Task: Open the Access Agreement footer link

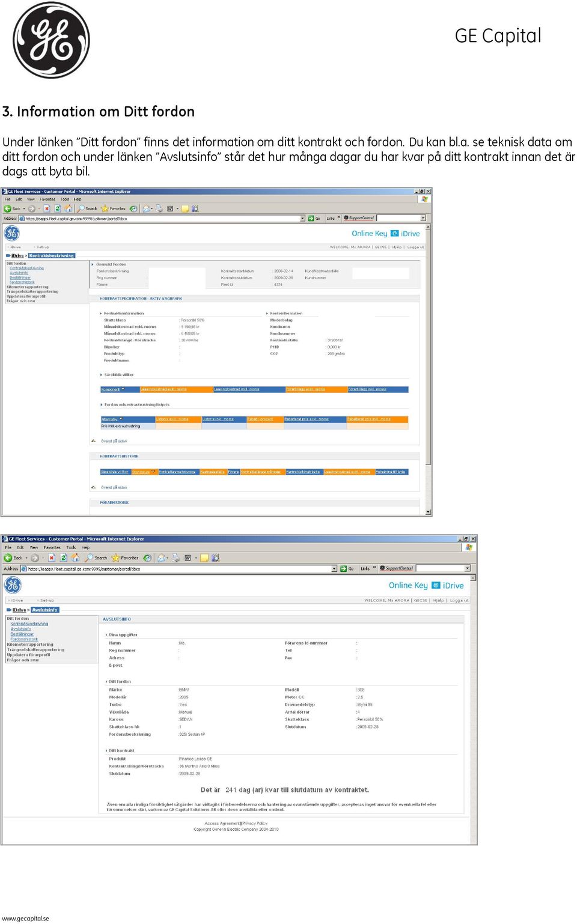Action: pyautogui.click(x=222, y=823)
